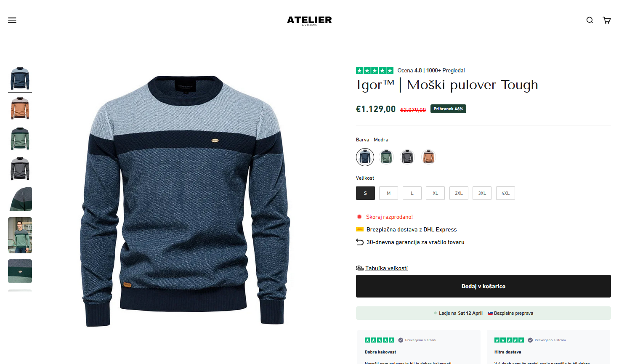Open the 'Dobra kakovost' review card
Screen dimensions: 619x364
pos(419,347)
